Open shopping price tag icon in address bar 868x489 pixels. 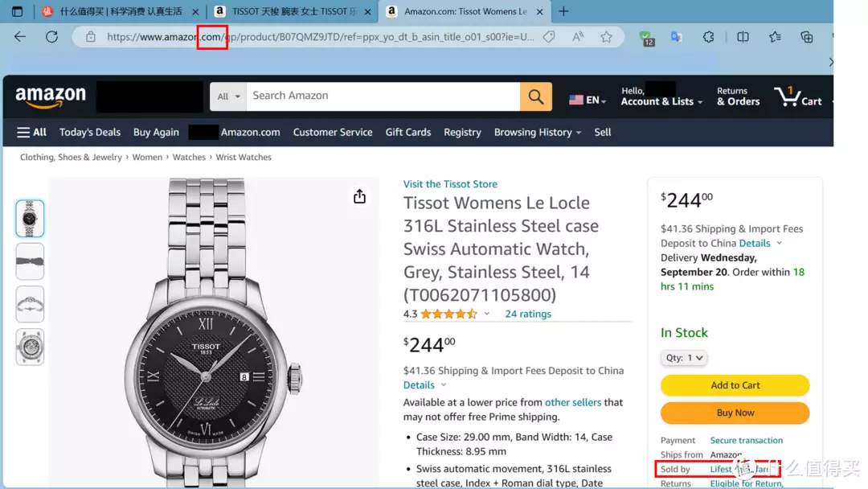click(549, 37)
